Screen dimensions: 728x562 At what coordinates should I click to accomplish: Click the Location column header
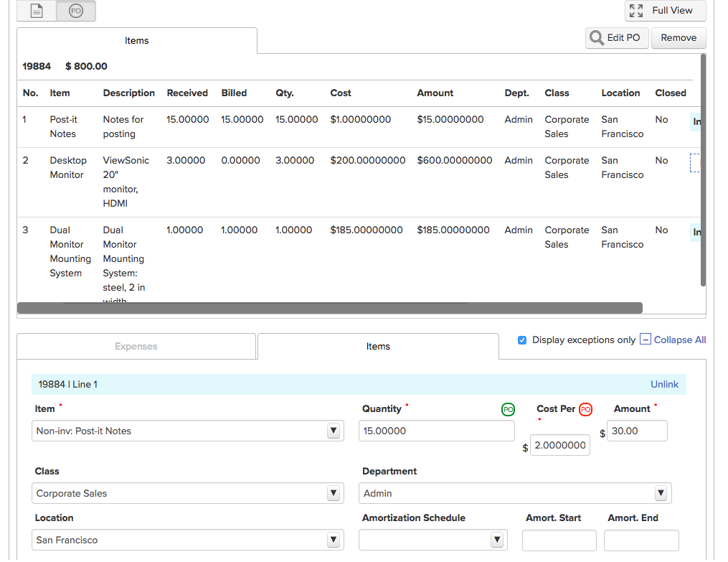tap(620, 93)
